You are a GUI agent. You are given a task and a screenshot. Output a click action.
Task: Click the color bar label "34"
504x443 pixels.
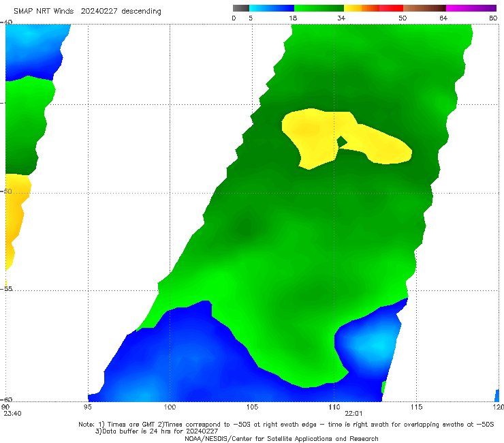341,18
